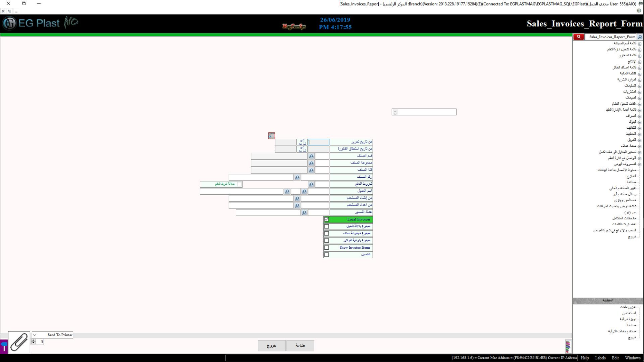Click the magnifier beside the Sales_Invoices_Report_Form search box
644x362 pixels.
[x=640, y=37]
